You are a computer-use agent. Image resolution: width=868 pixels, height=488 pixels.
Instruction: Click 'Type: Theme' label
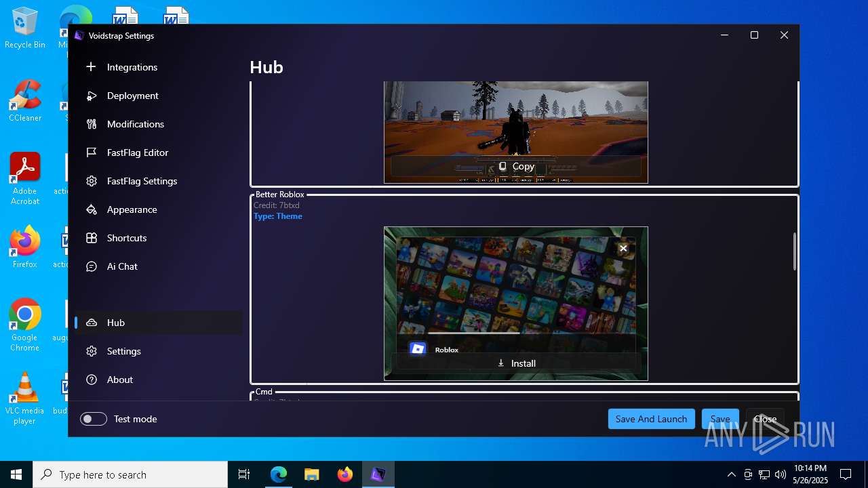278,216
